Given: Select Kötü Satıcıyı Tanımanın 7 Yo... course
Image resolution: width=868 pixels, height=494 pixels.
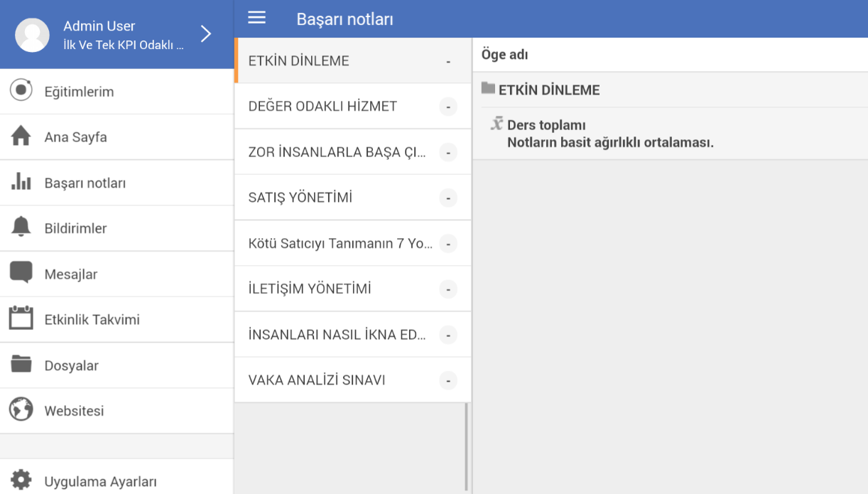Looking at the screenshot, I should 352,243.
